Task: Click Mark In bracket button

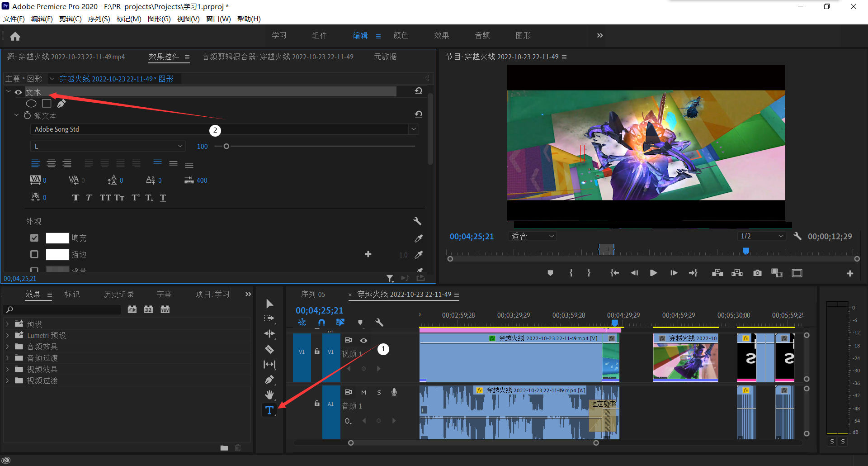Action: 571,273
